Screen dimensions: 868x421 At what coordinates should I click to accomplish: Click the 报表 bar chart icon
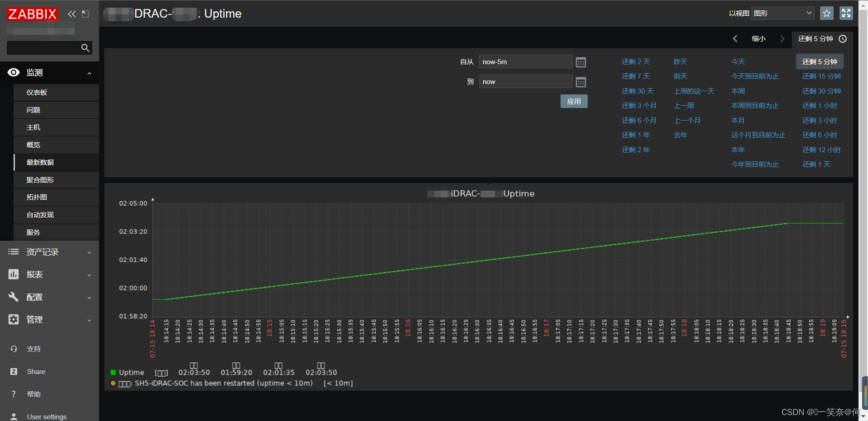pos(14,274)
